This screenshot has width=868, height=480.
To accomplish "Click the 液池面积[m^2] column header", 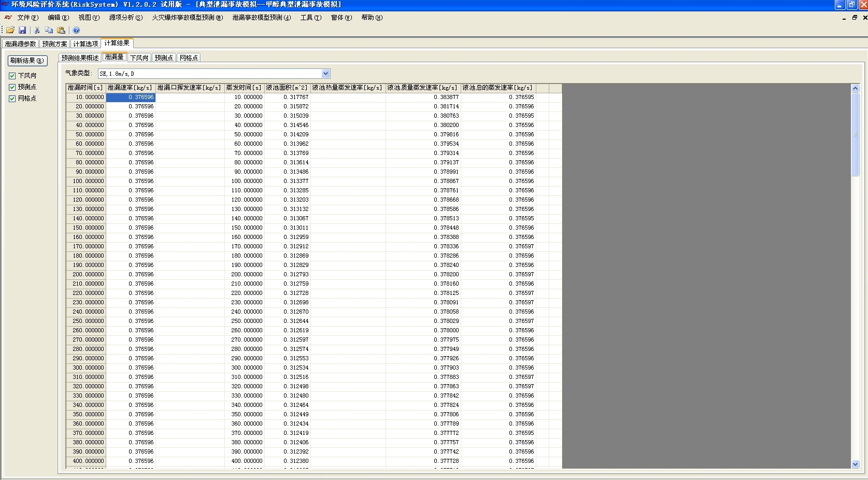I will click(x=288, y=88).
